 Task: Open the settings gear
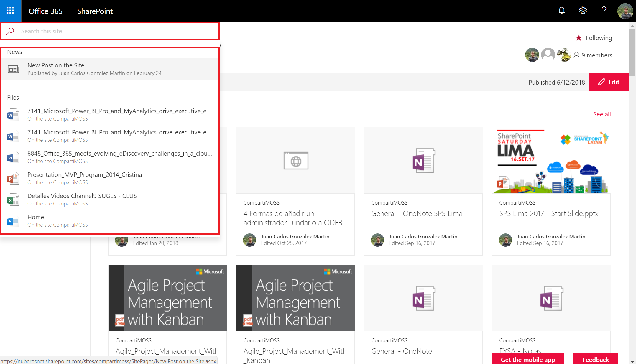[x=583, y=11]
